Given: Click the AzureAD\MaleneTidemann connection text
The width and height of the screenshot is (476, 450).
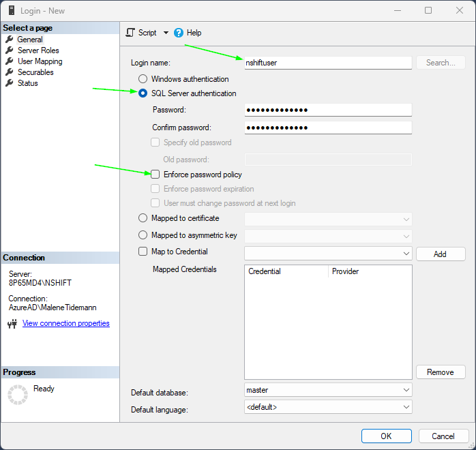Looking at the screenshot, I should coord(53,307).
